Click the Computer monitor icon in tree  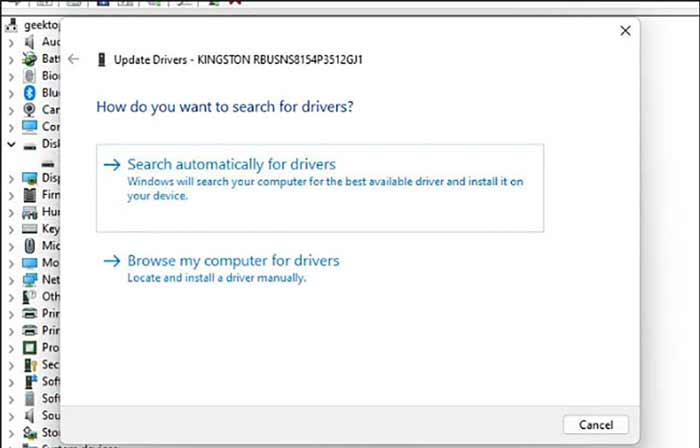pyautogui.click(x=29, y=127)
